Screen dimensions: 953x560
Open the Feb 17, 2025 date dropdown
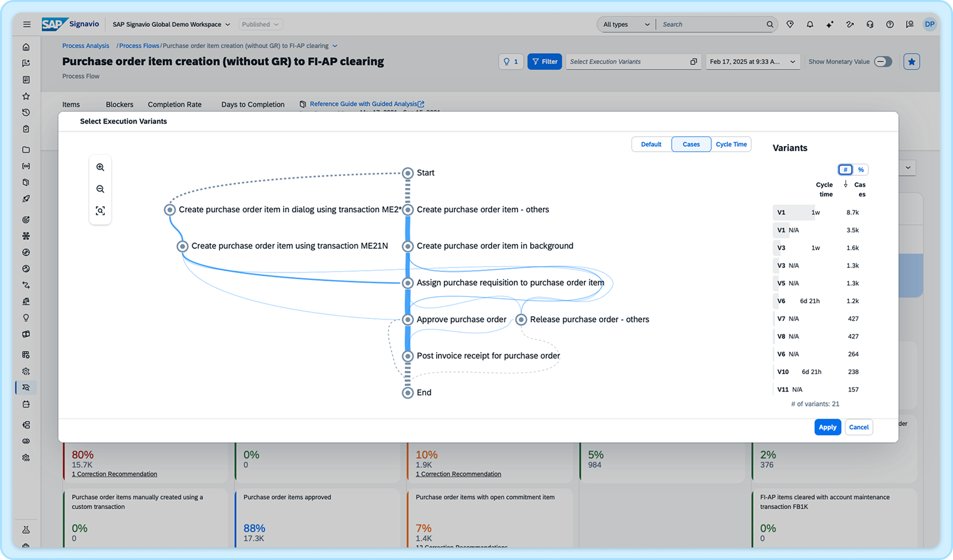coord(753,61)
